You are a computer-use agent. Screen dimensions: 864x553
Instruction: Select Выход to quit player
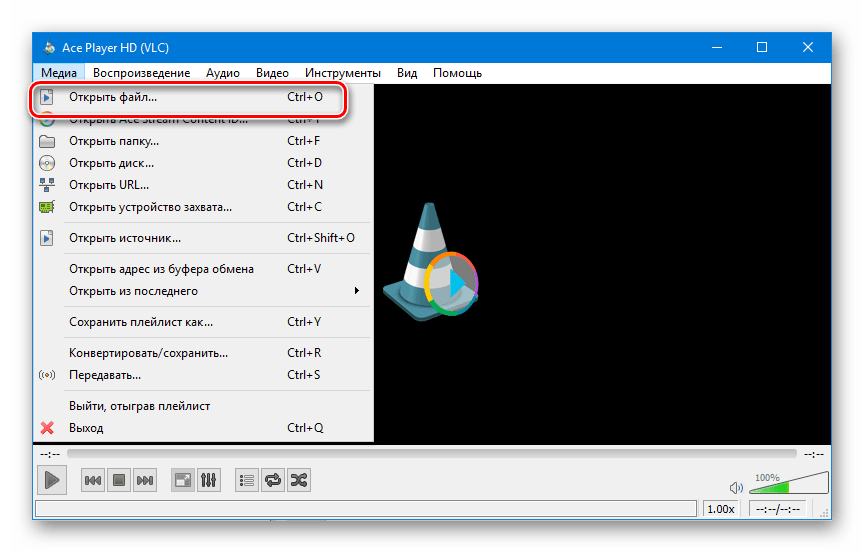[x=203, y=428]
